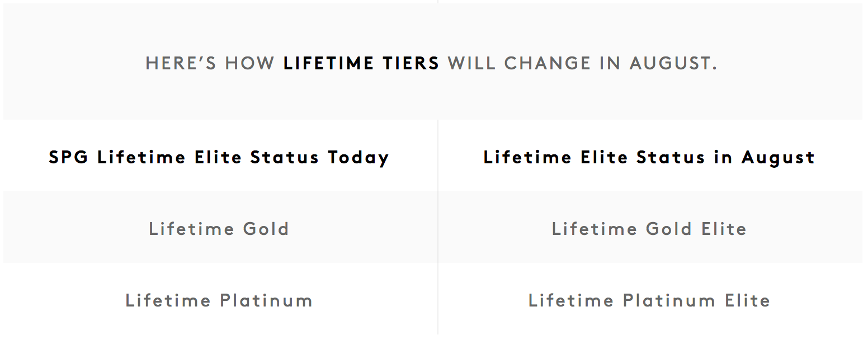The width and height of the screenshot is (868, 349).
Task: Click "HERE'S HOW" at the banner start
Action: (x=210, y=63)
